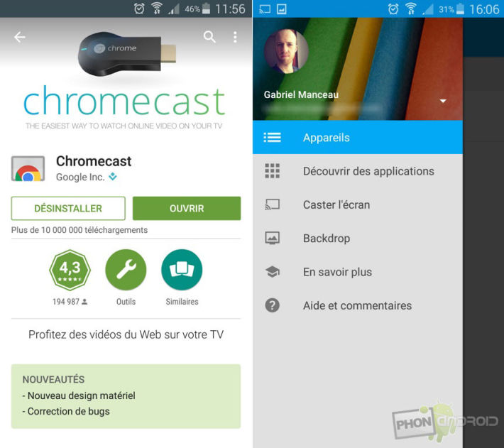Select En savoir plus
The image size is (504, 448).
(358, 272)
